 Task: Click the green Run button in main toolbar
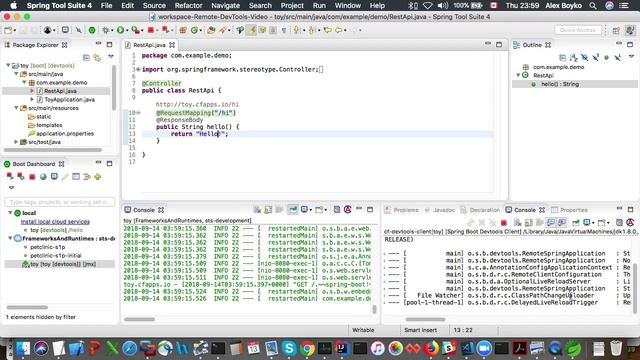tap(120, 30)
